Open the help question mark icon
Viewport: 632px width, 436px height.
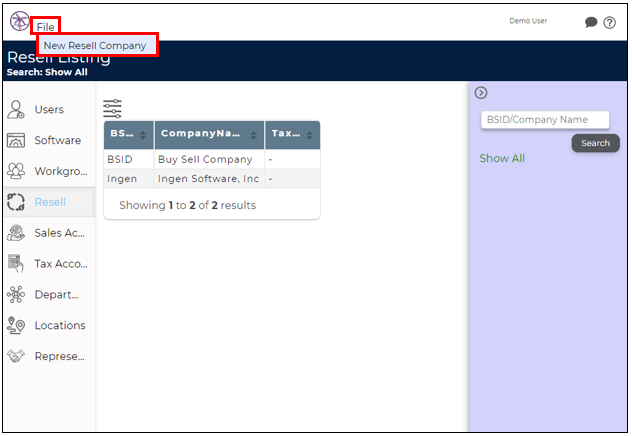[609, 23]
